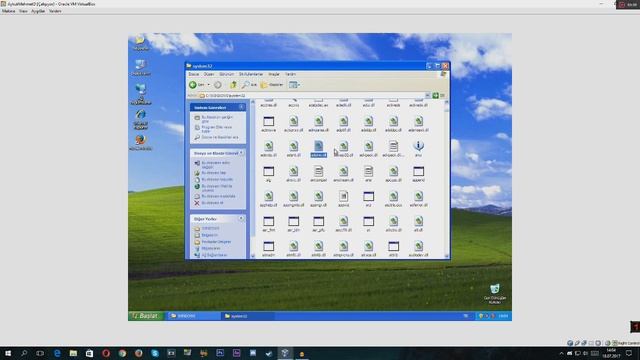The image size is (640, 360).
Task: Launch Opera from host taskbar
Action: 106,353
